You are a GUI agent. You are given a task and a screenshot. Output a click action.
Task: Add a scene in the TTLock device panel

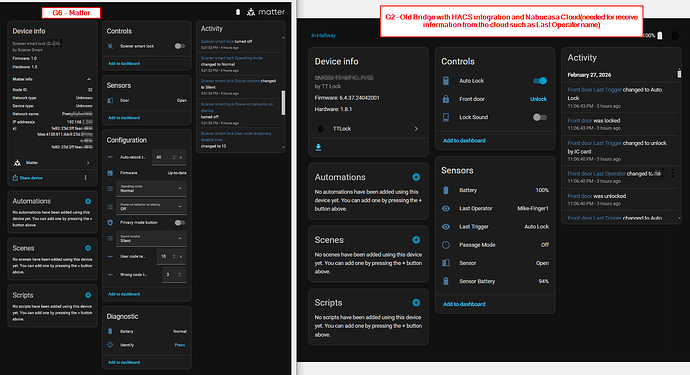coord(416,240)
